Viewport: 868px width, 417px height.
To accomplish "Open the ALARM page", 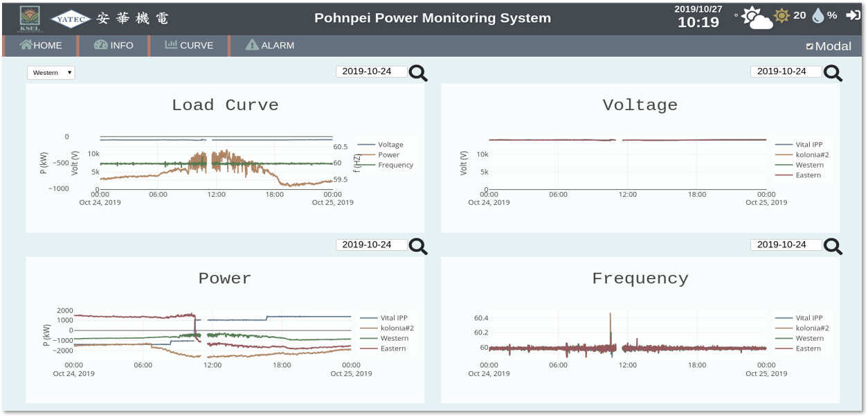I will [270, 46].
